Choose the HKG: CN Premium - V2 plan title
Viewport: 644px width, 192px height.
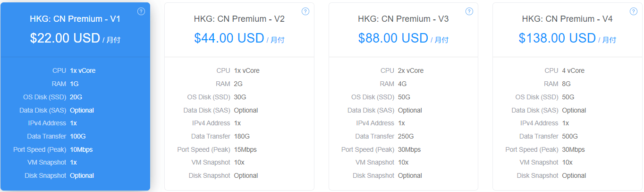[x=239, y=19]
